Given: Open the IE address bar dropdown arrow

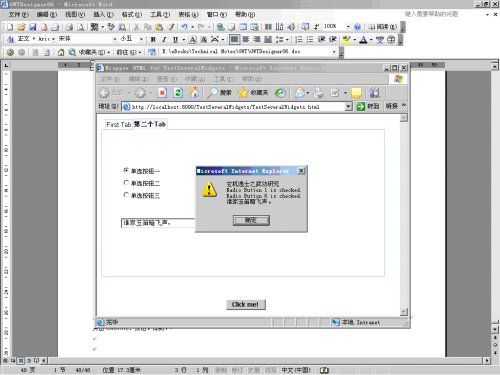Looking at the screenshot, I should pos(348,106).
